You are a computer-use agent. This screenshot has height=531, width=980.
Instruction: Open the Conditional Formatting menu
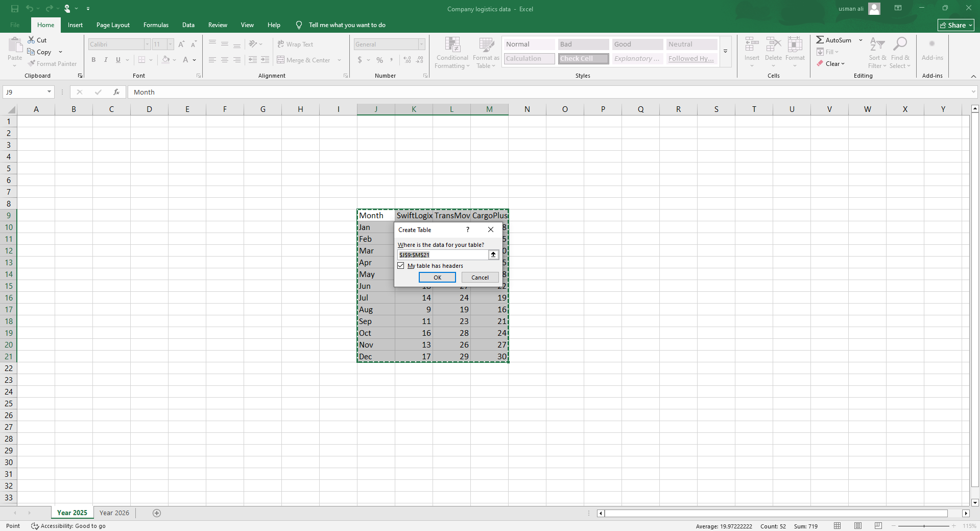[452, 53]
